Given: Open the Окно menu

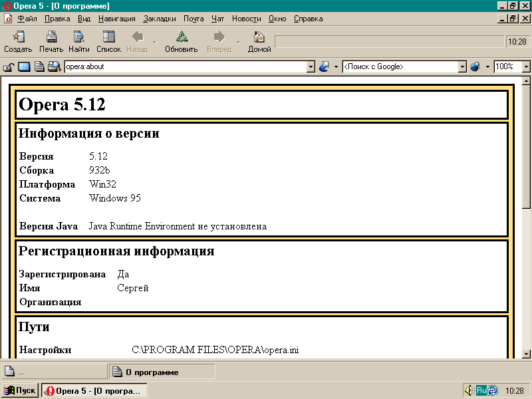Looking at the screenshot, I should click(277, 19).
